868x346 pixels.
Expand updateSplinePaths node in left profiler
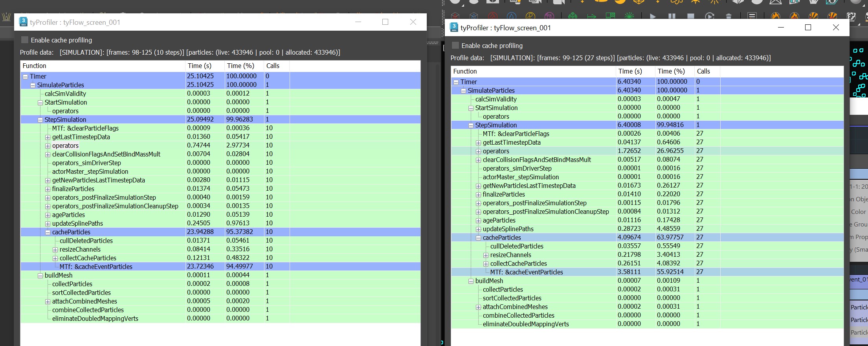48,224
